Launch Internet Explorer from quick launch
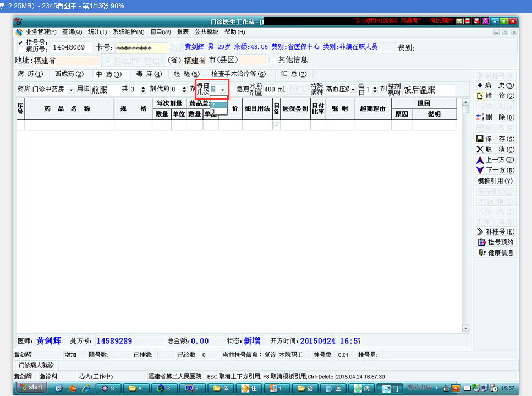The width and height of the screenshot is (532, 396). [86, 388]
